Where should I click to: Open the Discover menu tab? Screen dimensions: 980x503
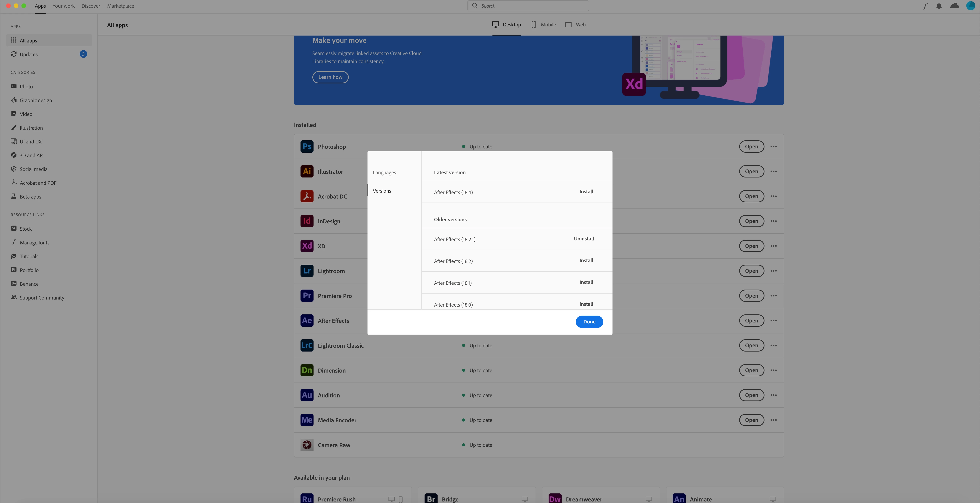91,6
